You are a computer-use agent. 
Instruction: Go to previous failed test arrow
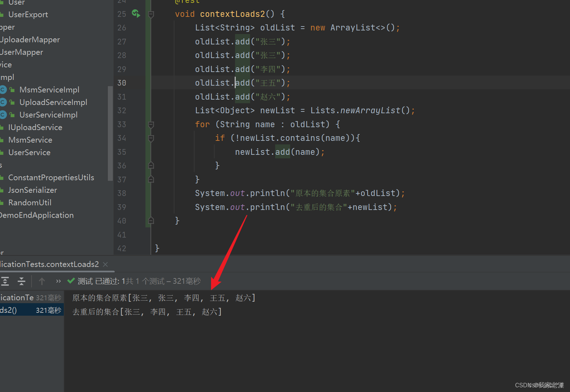point(42,281)
